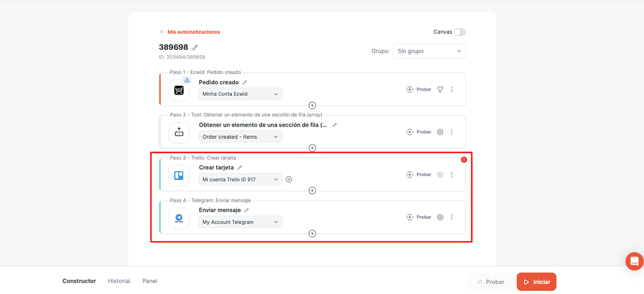Test the Obtener un elemento step with Probar
644x294 pixels.
419,132
